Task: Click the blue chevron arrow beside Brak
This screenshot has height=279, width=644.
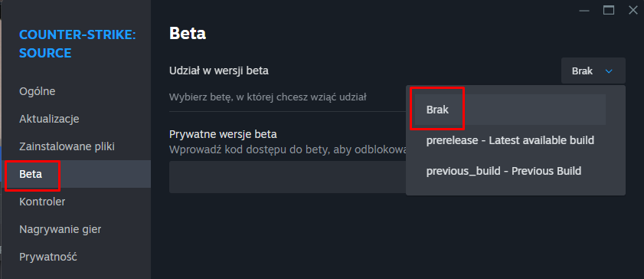Action: (609, 71)
